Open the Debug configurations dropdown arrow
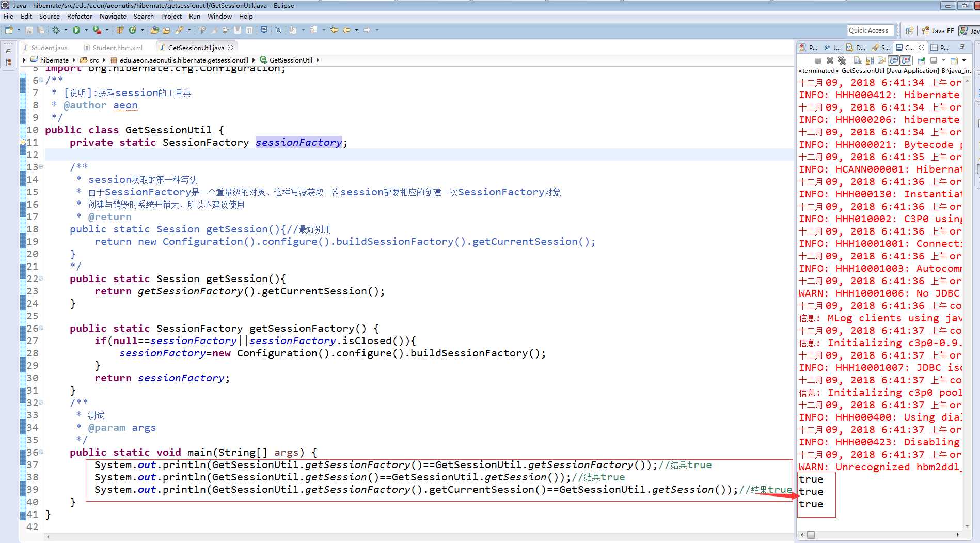980x543 pixels. point(66,30)
